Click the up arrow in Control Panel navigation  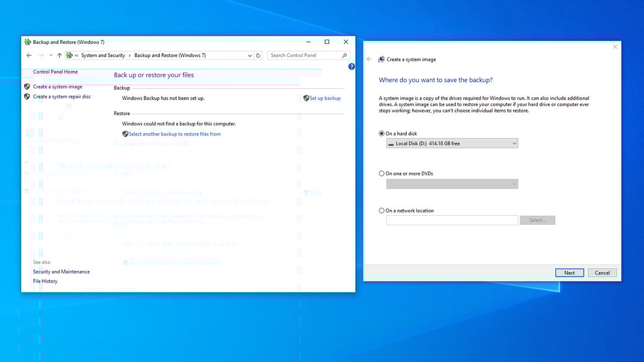(59, 55)
